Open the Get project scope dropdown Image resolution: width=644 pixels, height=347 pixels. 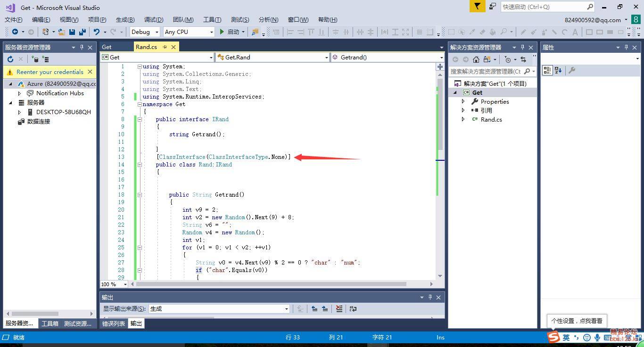(157, 57)
